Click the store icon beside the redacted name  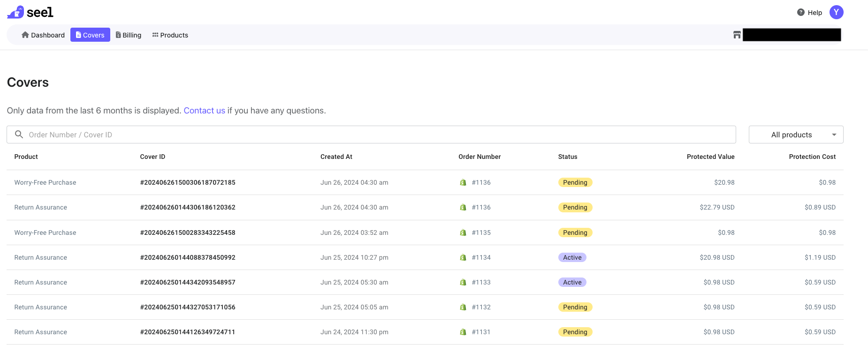[737, 35]
